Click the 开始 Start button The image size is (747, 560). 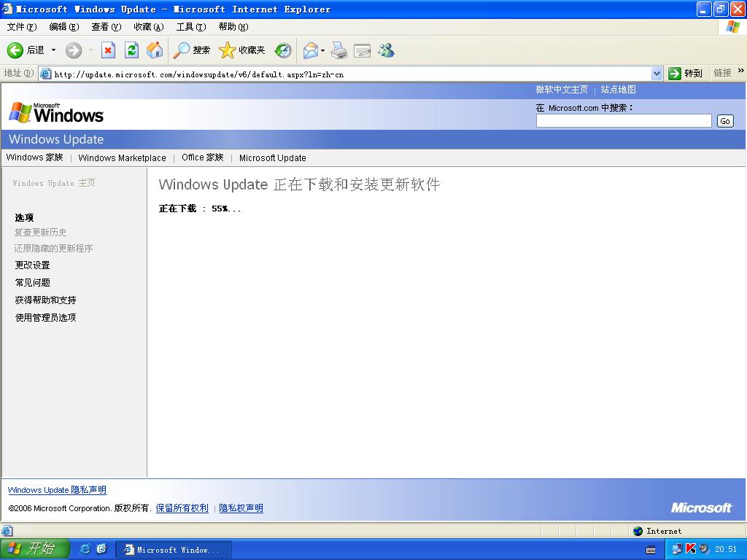(x=34, y=549)
